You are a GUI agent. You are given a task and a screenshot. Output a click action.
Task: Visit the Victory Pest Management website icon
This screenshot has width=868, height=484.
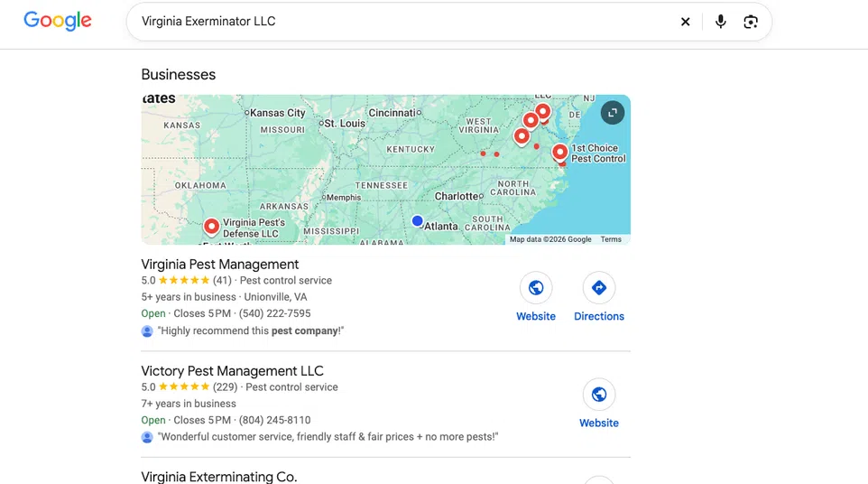pyautogui.click(x=599, y=395)
